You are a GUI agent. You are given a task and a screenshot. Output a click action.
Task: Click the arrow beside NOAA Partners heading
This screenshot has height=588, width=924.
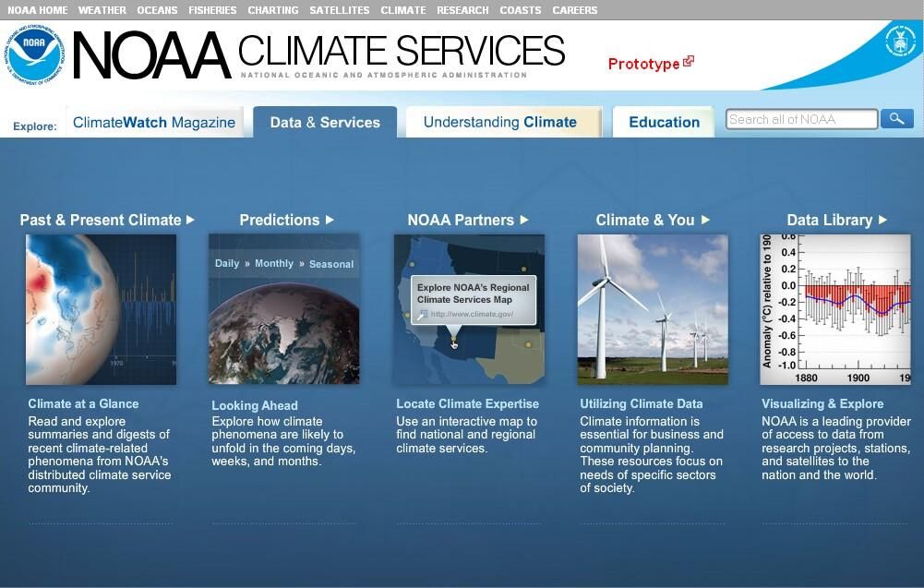[x=524, y=220]
